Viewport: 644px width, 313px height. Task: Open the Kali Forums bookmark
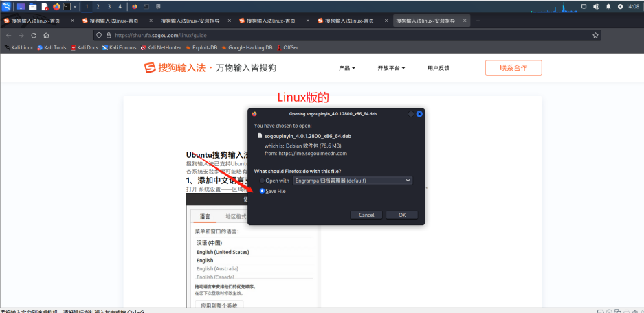tap(119, 47)
